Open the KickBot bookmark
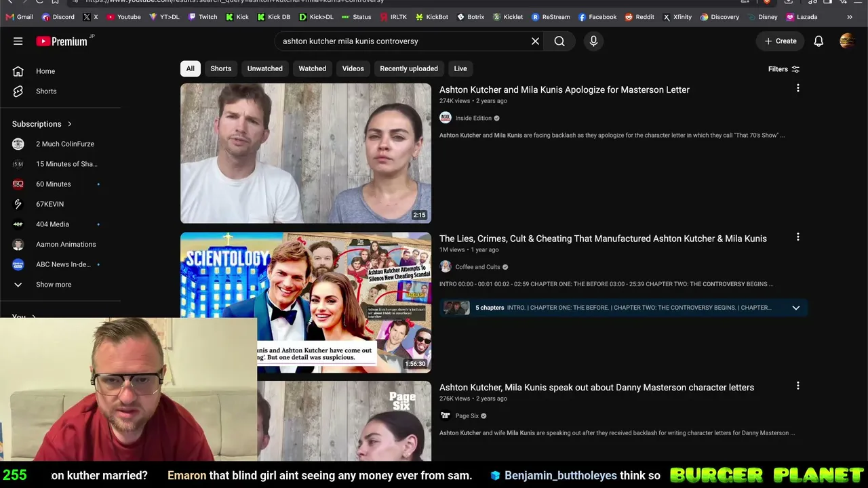 (431, 17)
